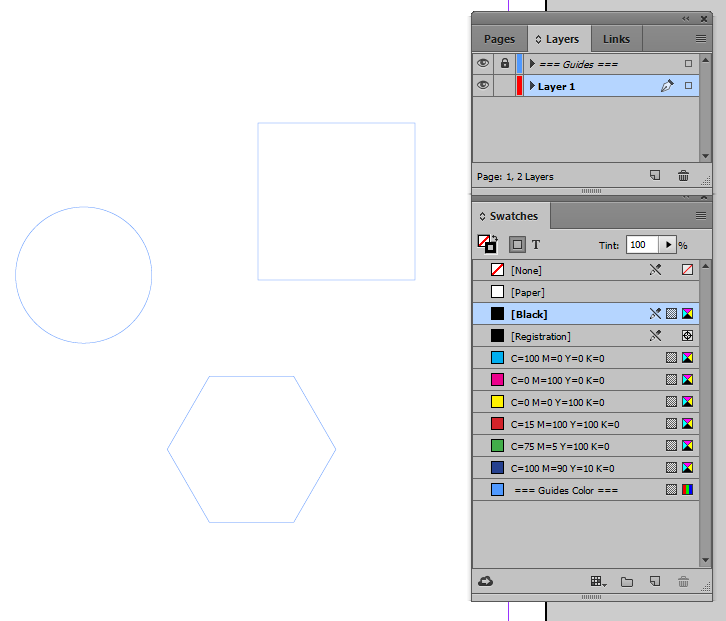Select the [Black] swatch
This screenshot has width=726, height=621.
(x=586, y=314)
